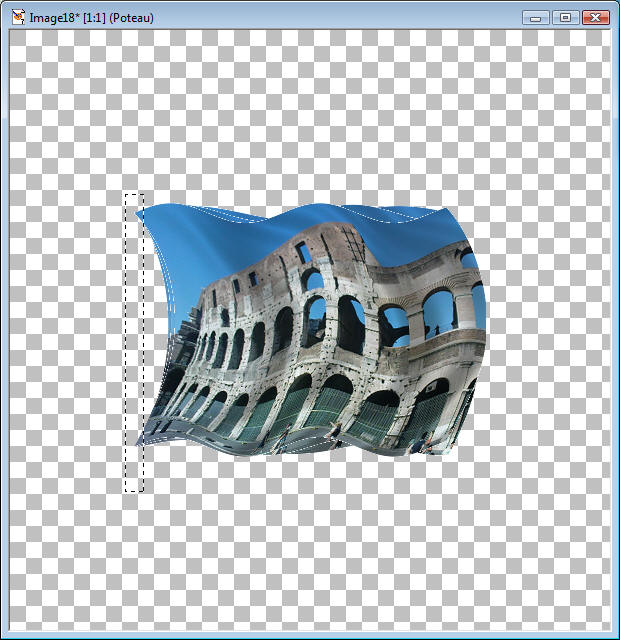Viewport: 620px width, 640px height.
Task: Click inside the dashed pole selection rectangle
Action: pyautogui.click(x=134, y=343)
